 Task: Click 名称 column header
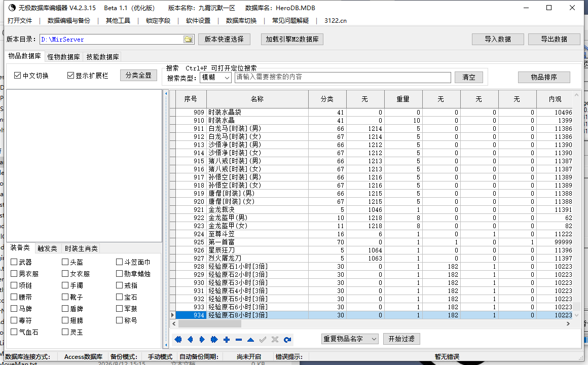point(258,99)
